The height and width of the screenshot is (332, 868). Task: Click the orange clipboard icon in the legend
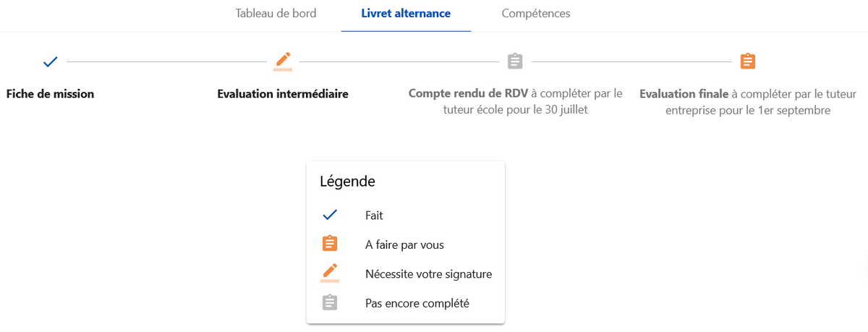330,244
